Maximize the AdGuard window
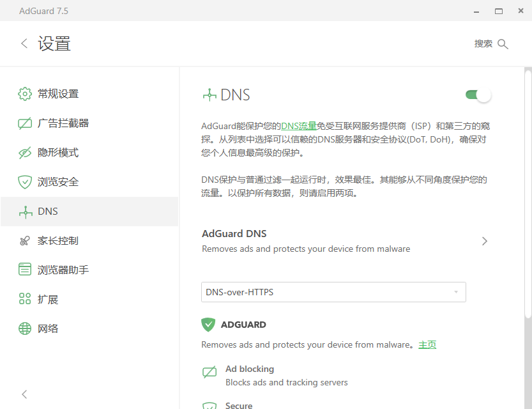This screenshot has width=532, height=409. (499, 12)
